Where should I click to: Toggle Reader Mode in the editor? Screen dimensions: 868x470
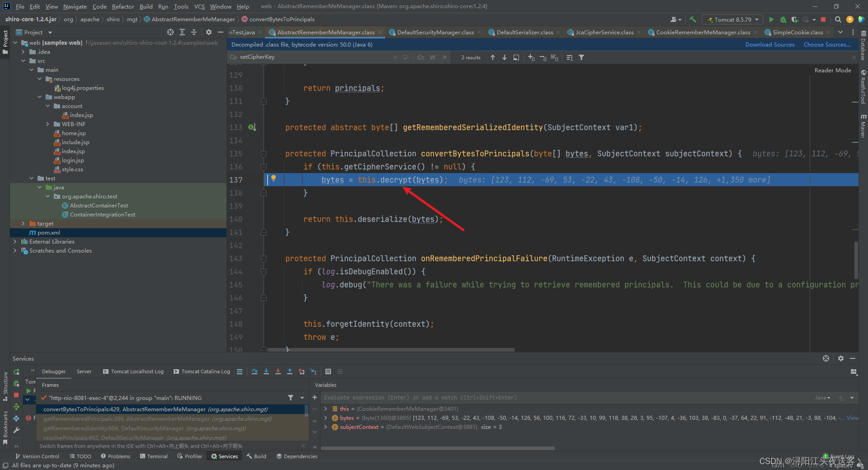[833, 70]
